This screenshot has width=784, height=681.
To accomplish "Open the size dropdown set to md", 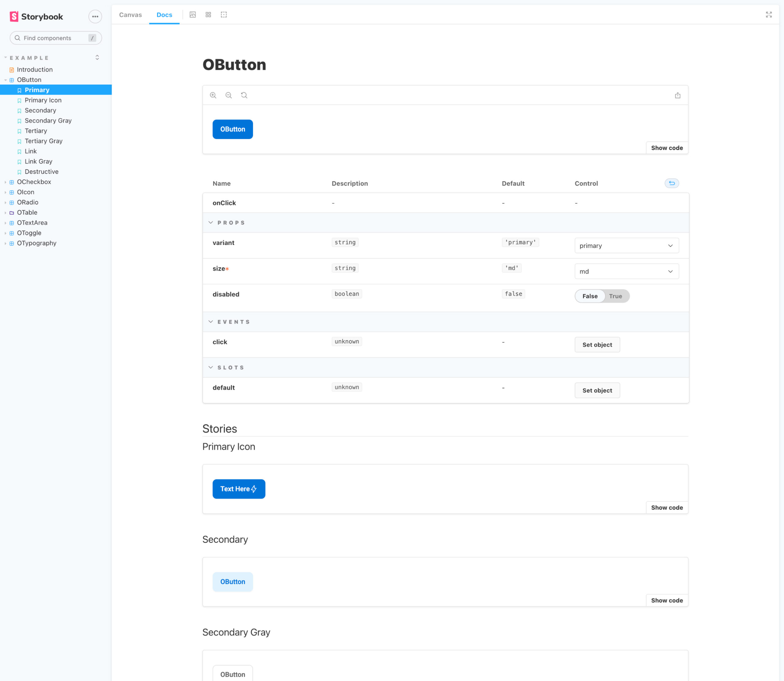I will pos(627,272).
